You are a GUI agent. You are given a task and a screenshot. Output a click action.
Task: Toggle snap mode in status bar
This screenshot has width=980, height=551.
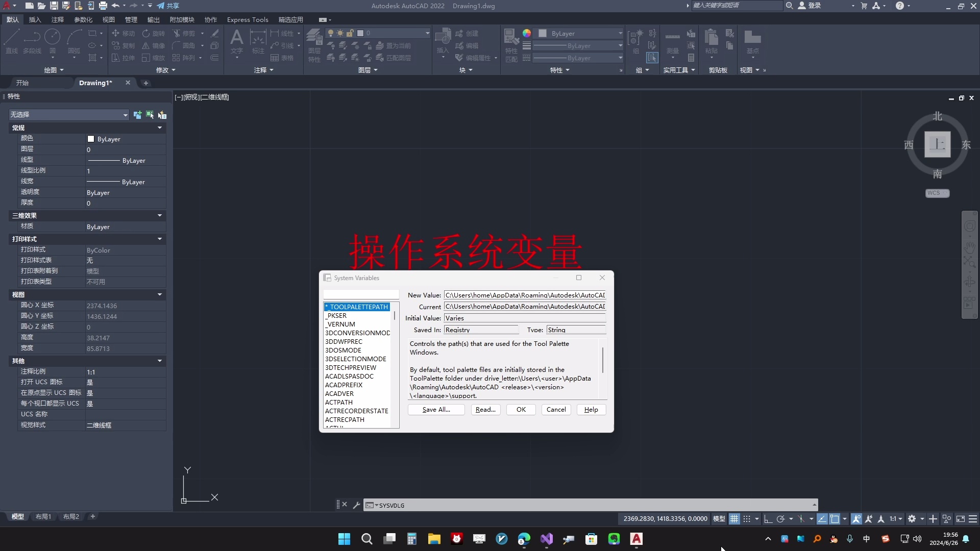747,519
